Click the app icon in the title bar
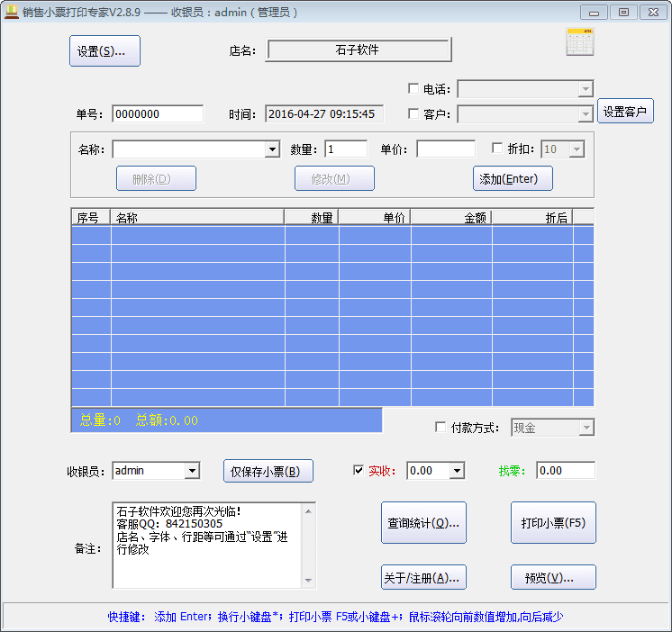 (11, 12)
